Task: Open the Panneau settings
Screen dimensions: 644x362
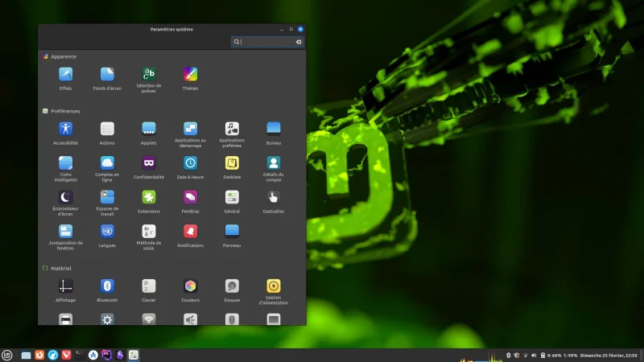Action: 232,236
